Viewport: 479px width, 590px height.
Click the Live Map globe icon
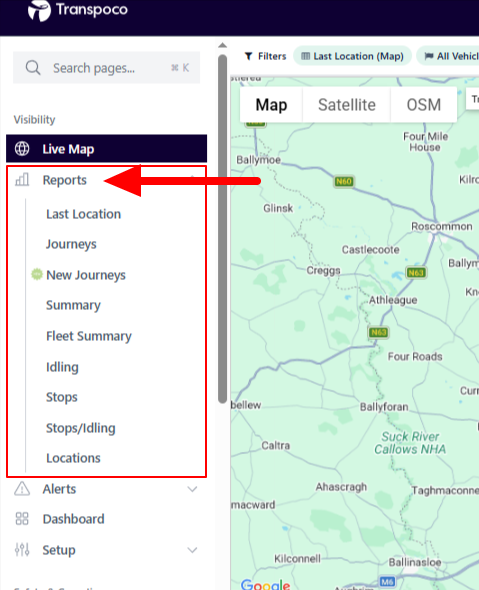(x=22, y=149)
